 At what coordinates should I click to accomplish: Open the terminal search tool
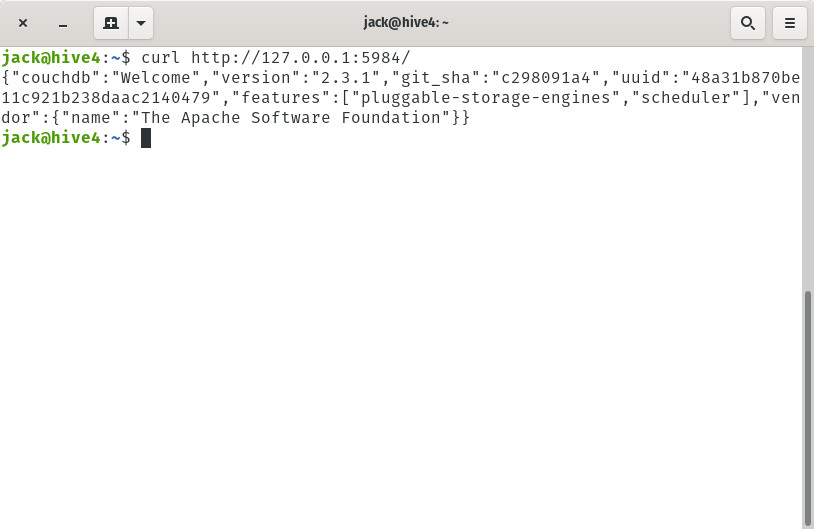[x=748, y=23]
